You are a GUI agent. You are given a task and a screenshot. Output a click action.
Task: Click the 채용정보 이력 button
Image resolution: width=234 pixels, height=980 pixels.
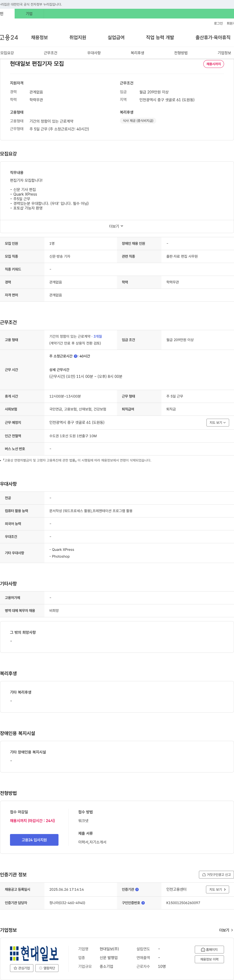coord(209,960)
